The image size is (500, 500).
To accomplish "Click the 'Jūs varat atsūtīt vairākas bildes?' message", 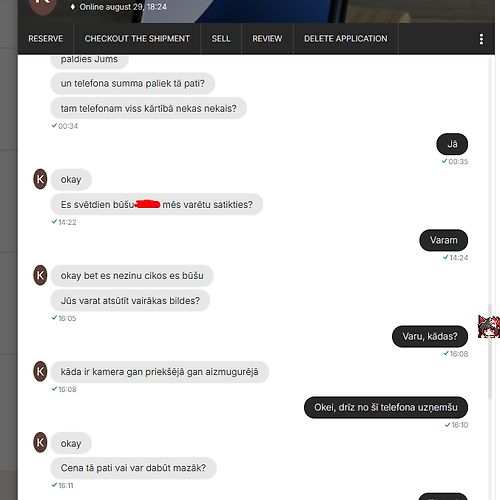I will click(x=130, y=301).
